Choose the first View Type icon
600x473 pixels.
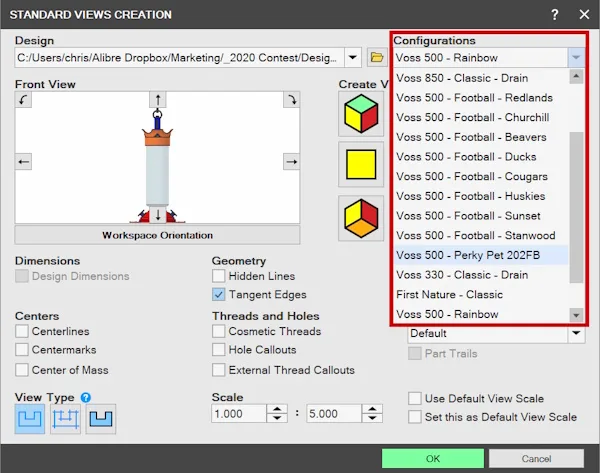click(x=30, y=419)
